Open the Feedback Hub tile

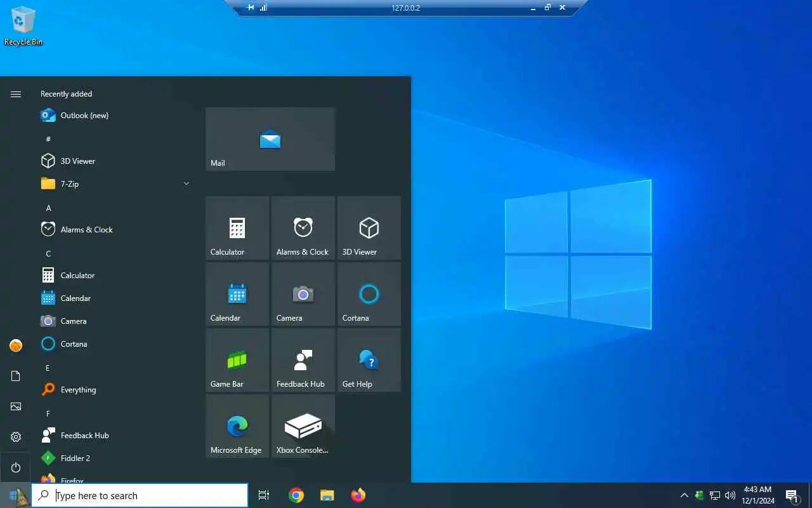point(303,360)
